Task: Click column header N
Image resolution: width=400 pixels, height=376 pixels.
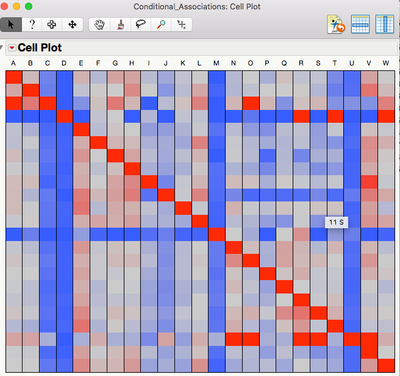Action: [233, 63]
